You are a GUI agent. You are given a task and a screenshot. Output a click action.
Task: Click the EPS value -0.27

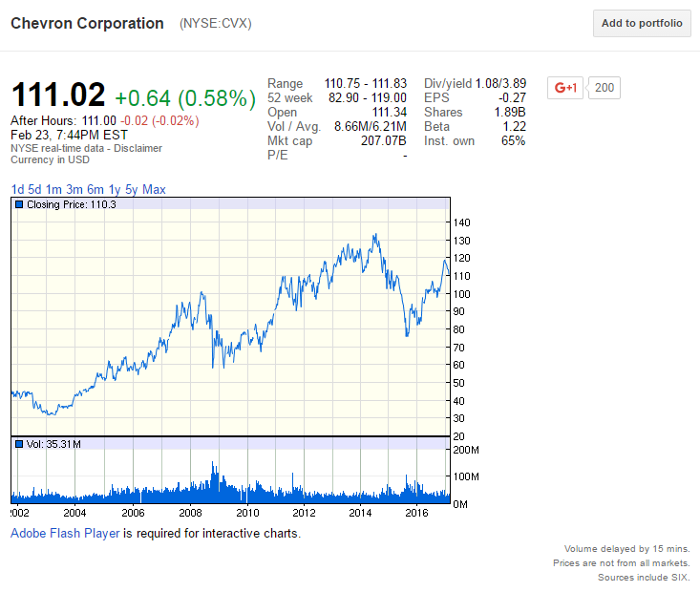click(512, 97)
